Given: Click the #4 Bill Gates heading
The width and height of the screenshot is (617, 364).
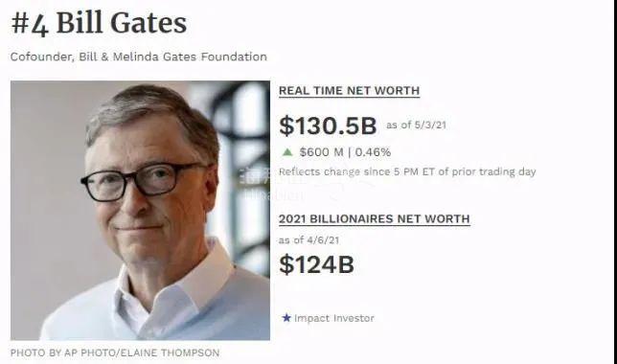Looking at the screenshot, I should tap(99, 24).
